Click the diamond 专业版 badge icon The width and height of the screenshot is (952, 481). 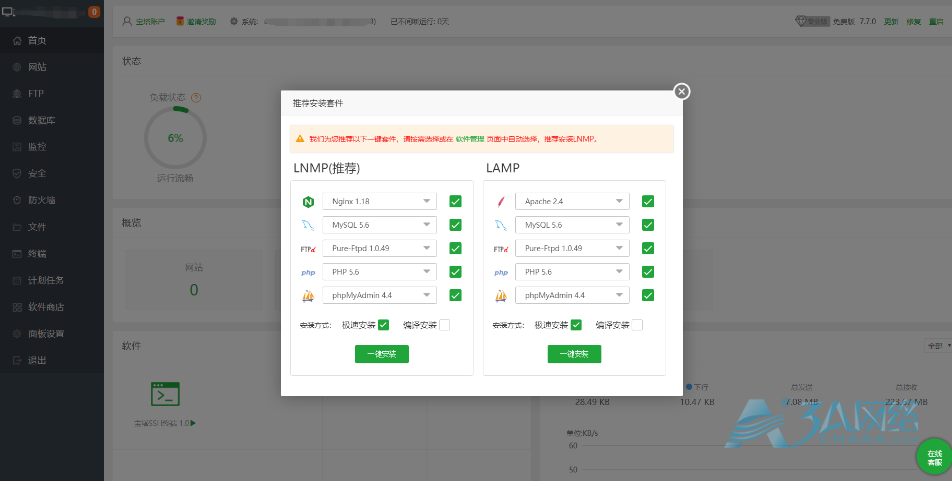811,21
